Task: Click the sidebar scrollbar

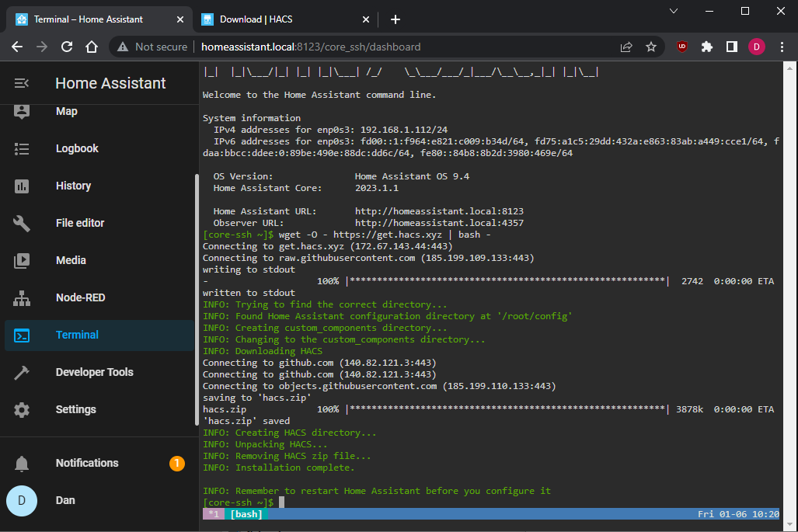Action: coord(197,300)
